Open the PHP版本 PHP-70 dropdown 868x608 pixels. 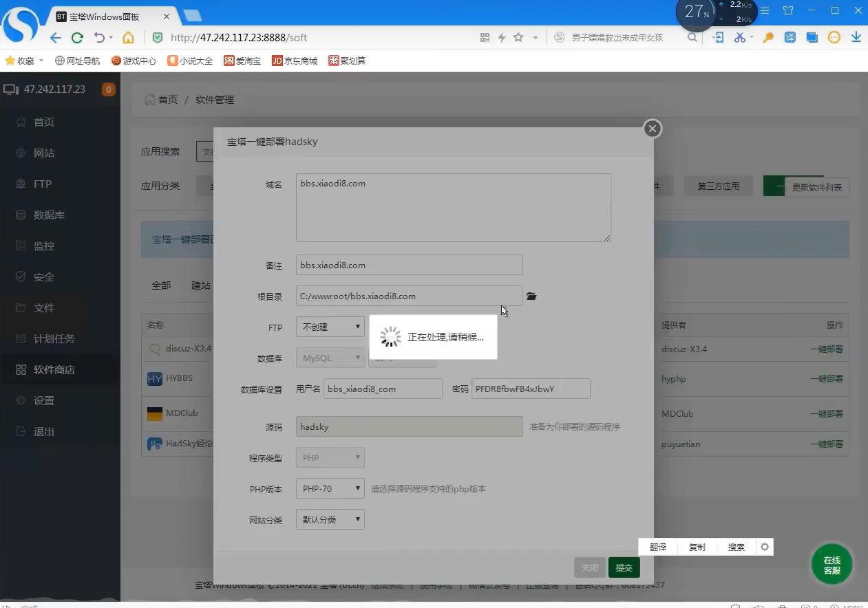pos(330,488)
